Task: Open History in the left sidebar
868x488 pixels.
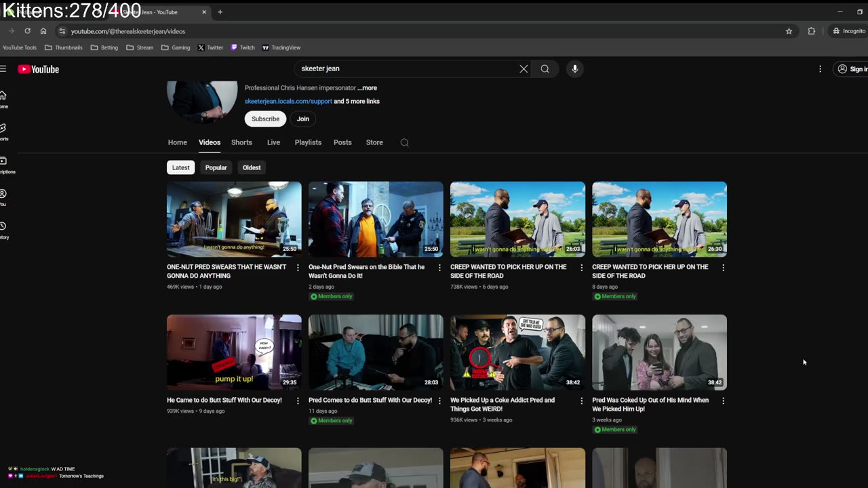Action: tap(4, 230)
